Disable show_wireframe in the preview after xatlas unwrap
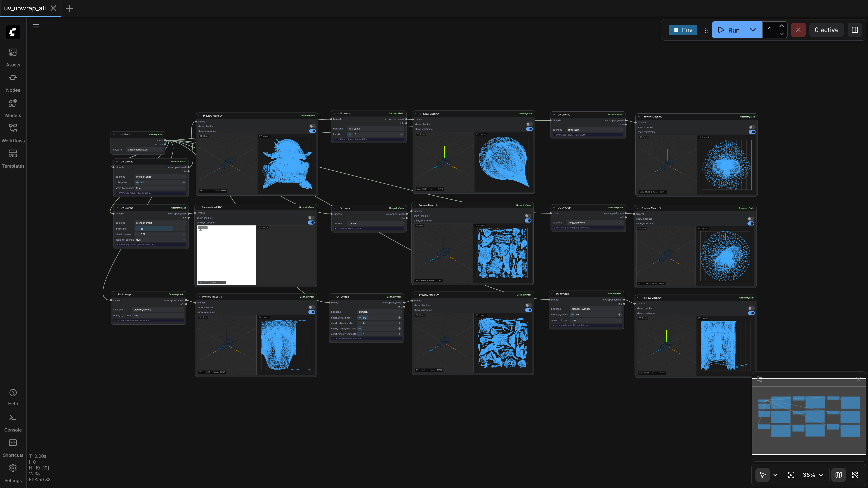Viewport: 868px width, 488px height. (528, 221)
